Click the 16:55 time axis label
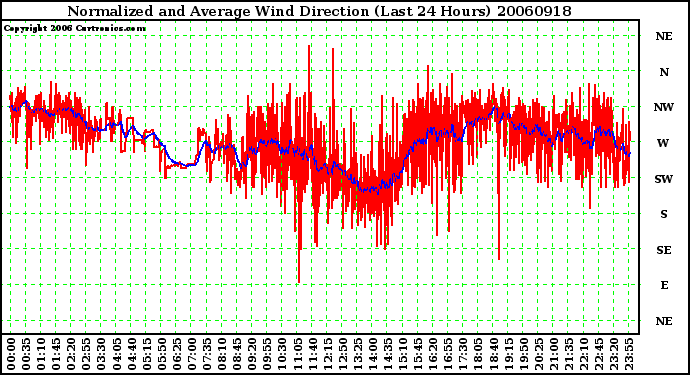This screenshot has height=375, width=690. click(x=447, y=354)
